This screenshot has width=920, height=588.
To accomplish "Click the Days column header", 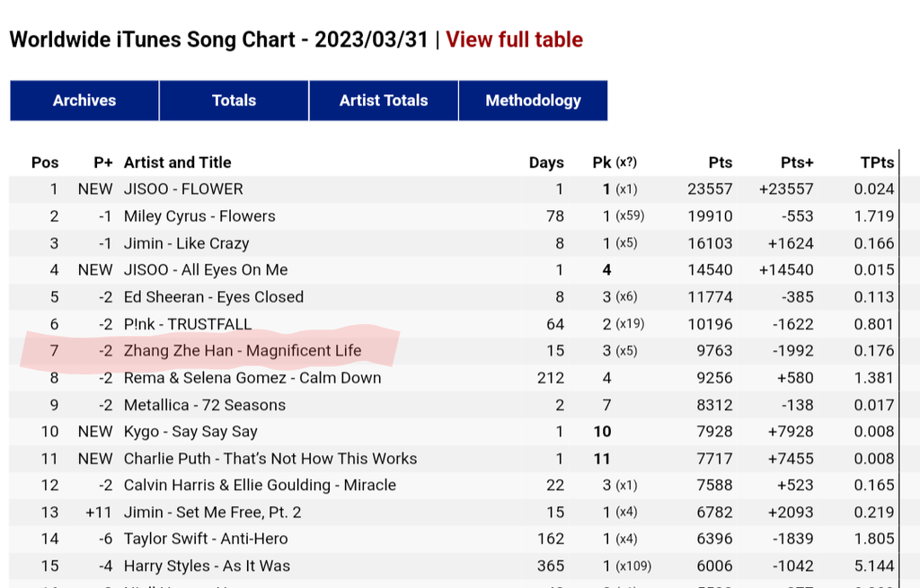I will (546, 162).
